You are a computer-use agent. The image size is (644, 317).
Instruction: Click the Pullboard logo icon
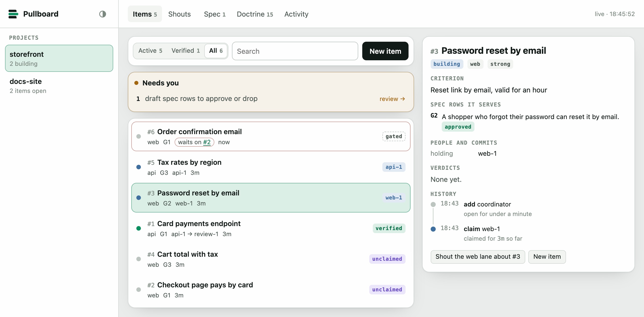point(13,14)
